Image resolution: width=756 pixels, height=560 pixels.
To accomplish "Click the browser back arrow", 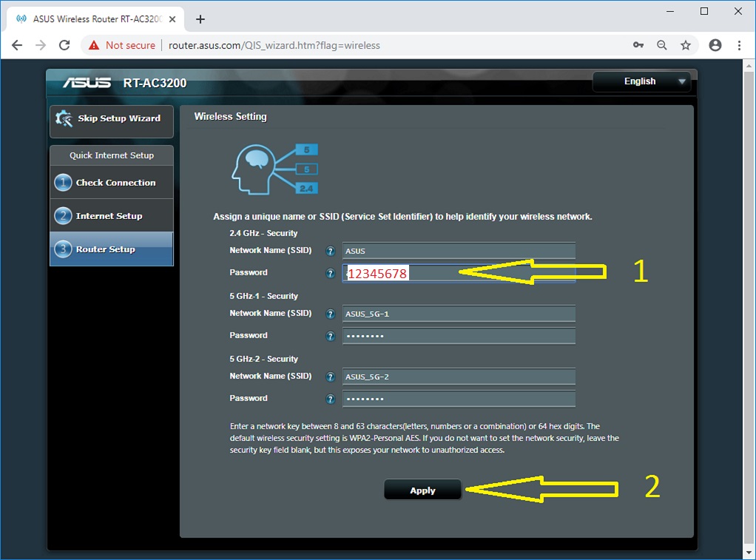I will click(17, 45).
